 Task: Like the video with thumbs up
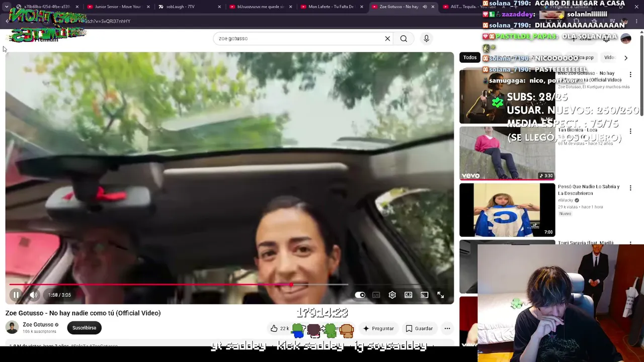point(279,328)
